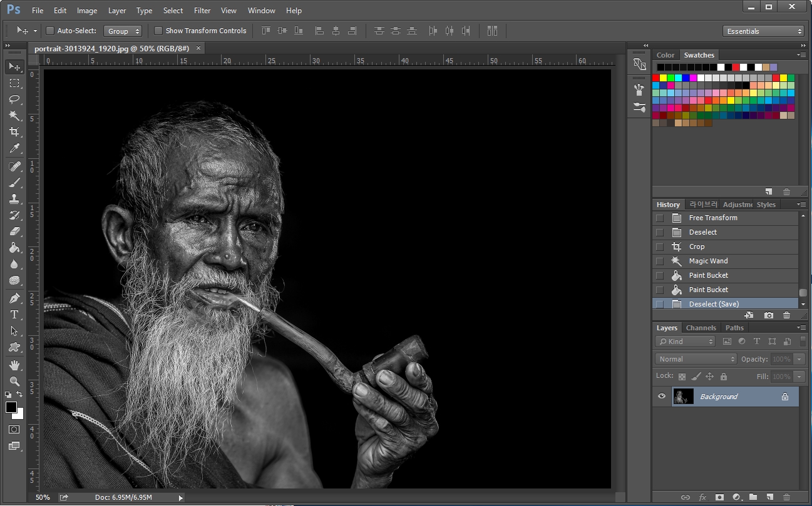Select the Lasso tool

[14, 99]
